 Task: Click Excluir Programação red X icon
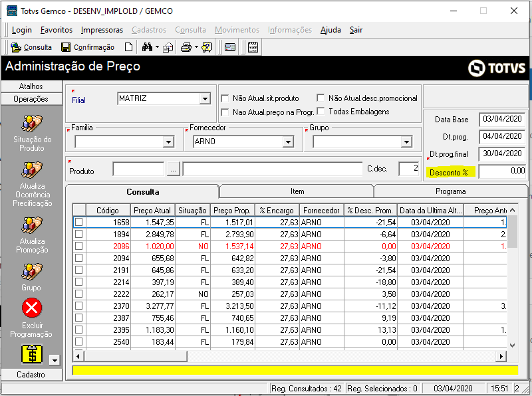click(x=32, y=308)
